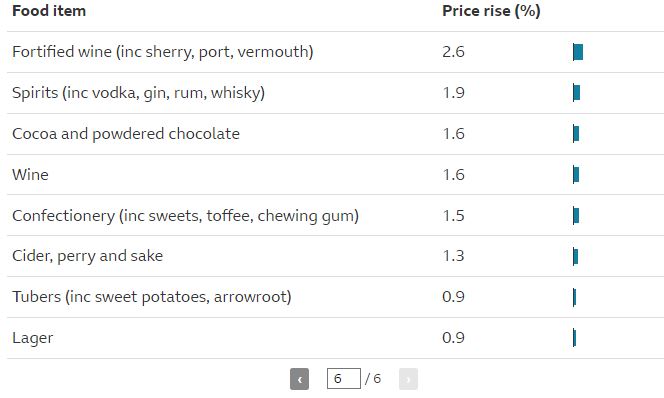This screenshot has width=664, height=398.
Task: Click the disabled next page arrow
Action: pos(408,379)
